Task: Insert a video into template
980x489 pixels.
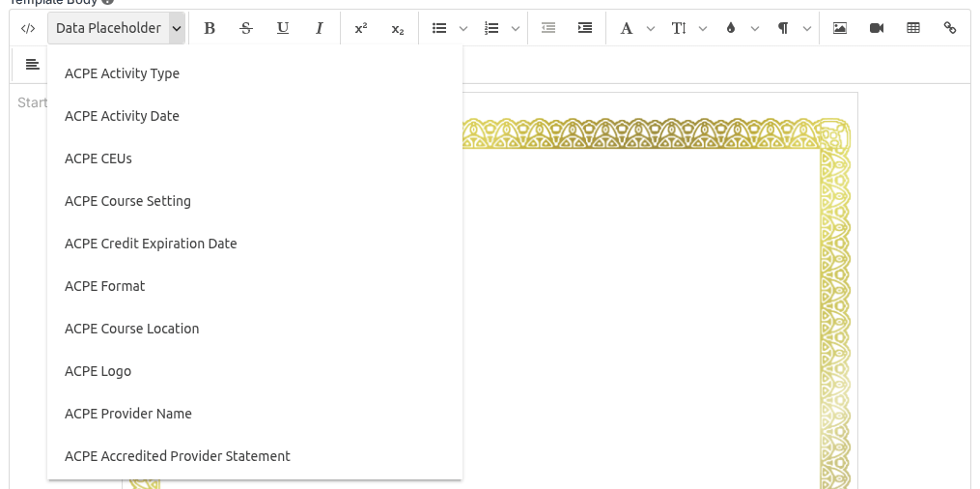Action: pyautogui.click(x=877, y=28)
